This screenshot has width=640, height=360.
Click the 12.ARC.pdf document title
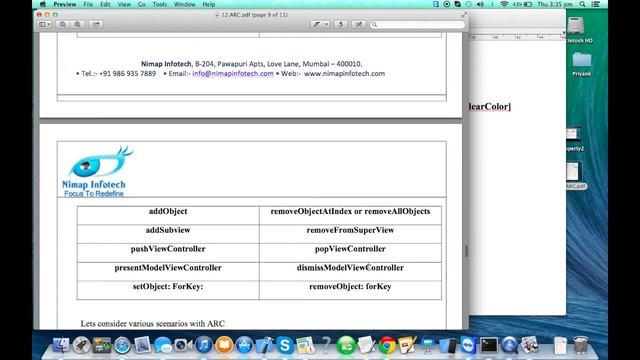tap(254, 15)
